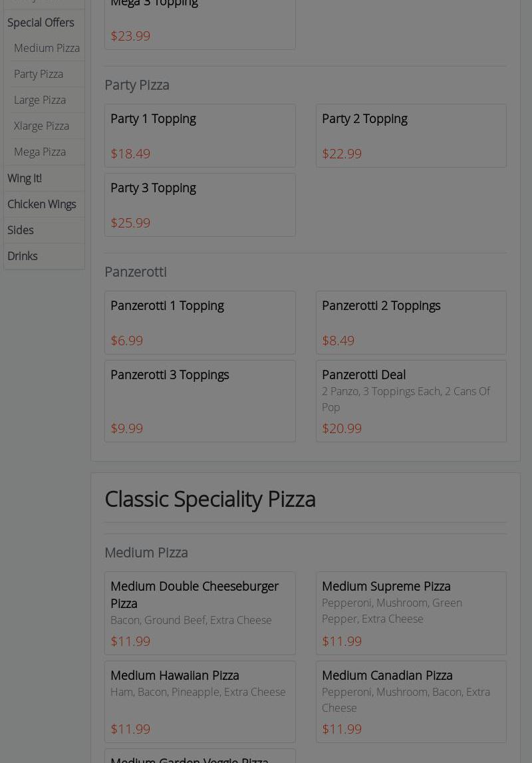Open the Sides category
532x763 pixels.
point(21,230)
